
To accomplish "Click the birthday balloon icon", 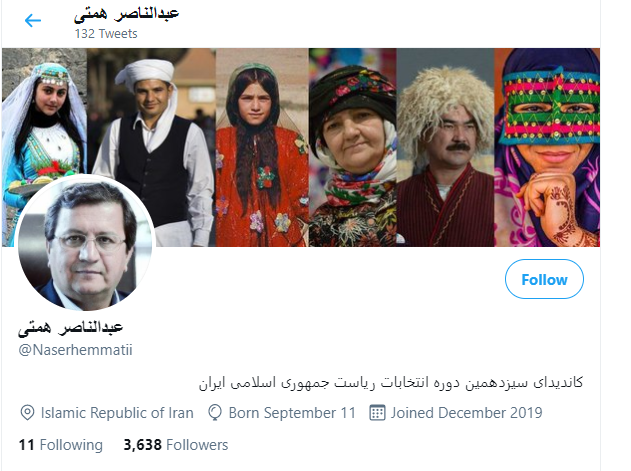I will (215, 412).
